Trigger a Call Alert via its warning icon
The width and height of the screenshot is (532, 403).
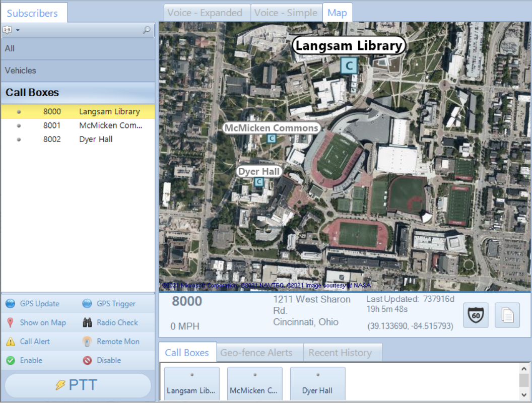pyautogui.click(x=10, y=341)
